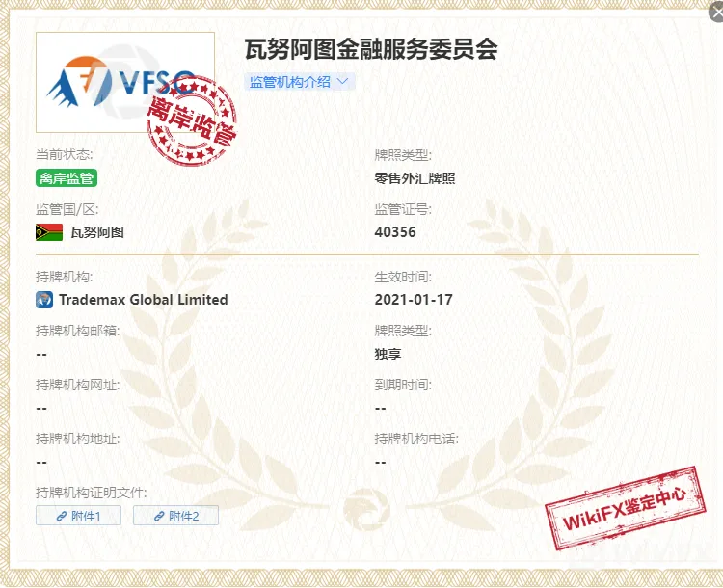Viewport: 723px width, 588px height.
Task: Select the effective date 2021-01-17
Action: (x=414, y=300)
